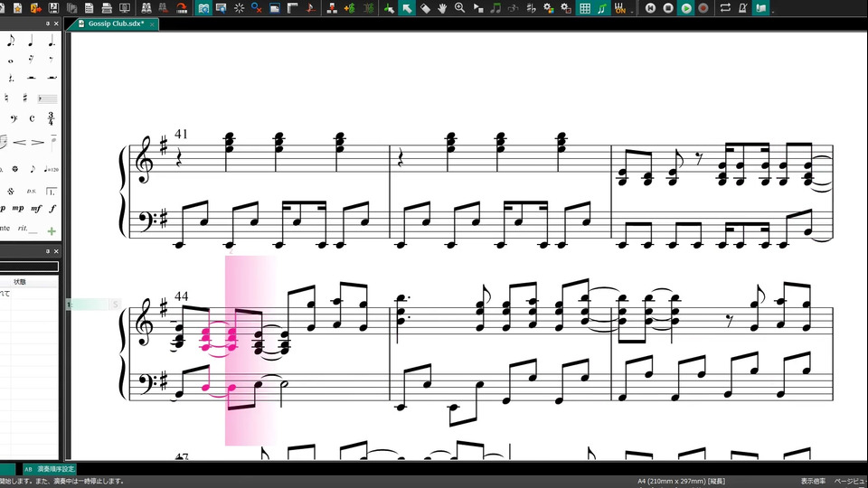
Task: Close the lower left panel
Action: pos(56,251)
